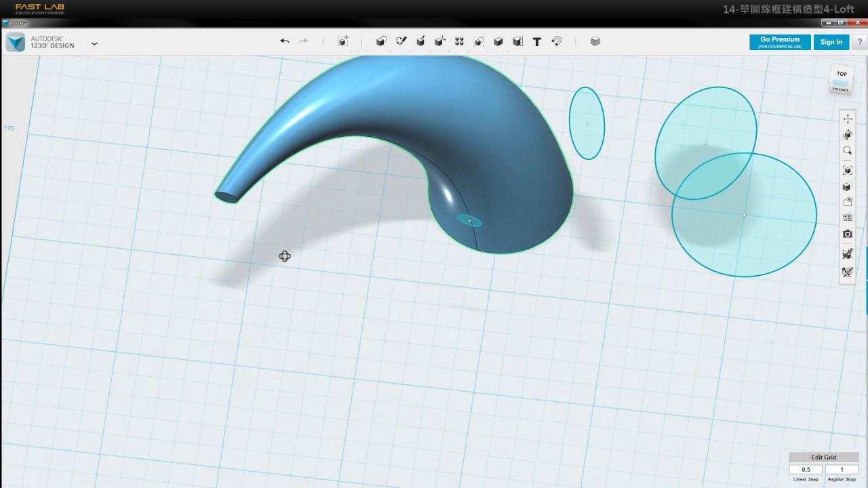This screenshot has width=868, height=488.
Task: Select the small ellipse on solid base
Action: [x=469, y=221]
